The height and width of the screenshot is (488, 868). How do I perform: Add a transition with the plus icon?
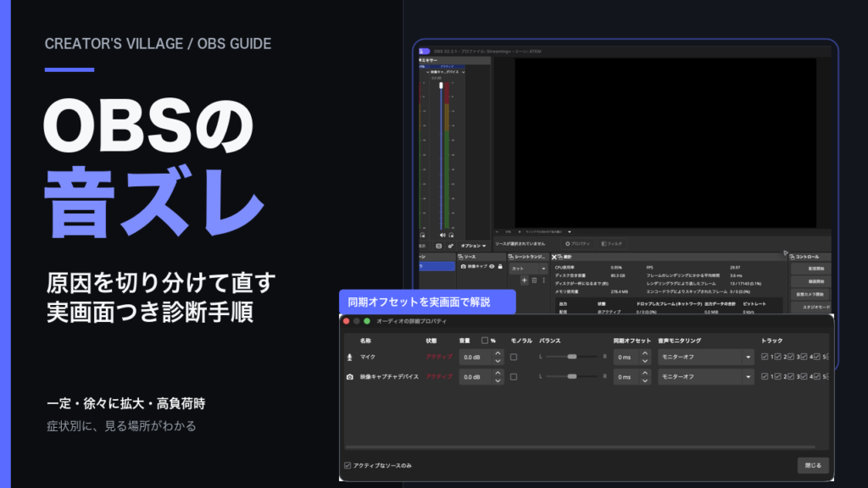click(x=524, y=280)
